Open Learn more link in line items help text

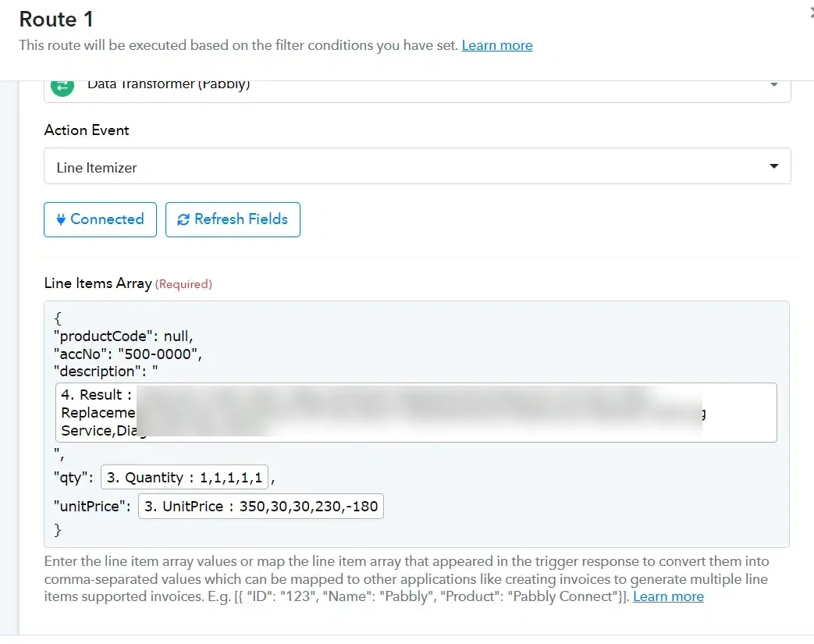tap(668, 596)
